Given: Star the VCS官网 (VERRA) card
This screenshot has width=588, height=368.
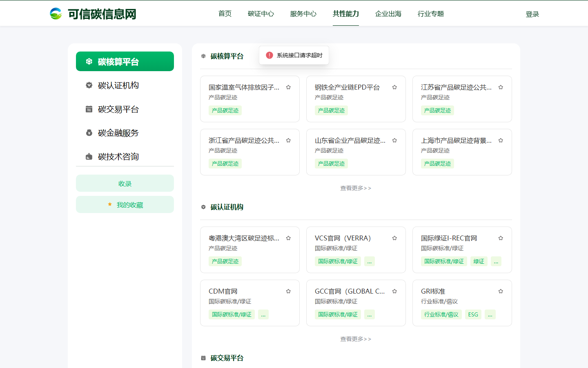Looking at the screenshot, I should coord(394,238).
